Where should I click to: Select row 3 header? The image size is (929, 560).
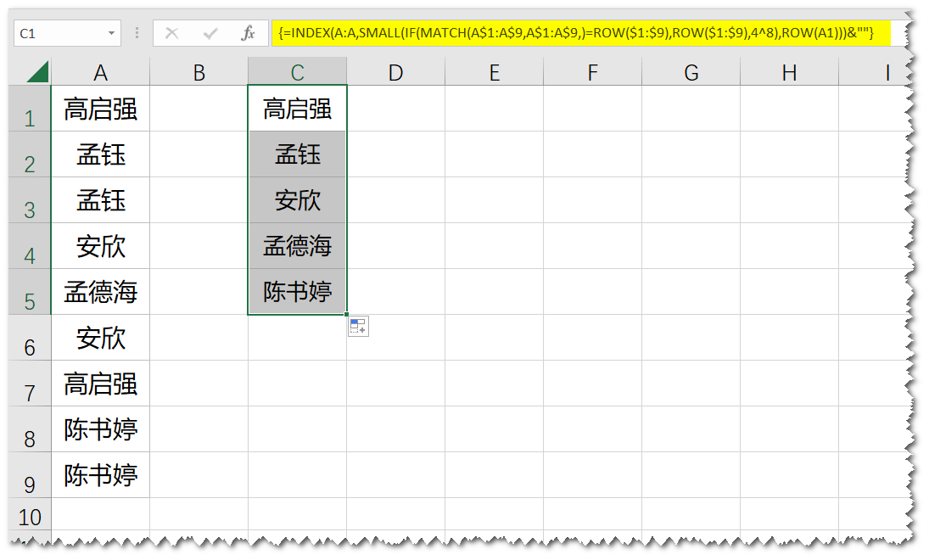30,200
